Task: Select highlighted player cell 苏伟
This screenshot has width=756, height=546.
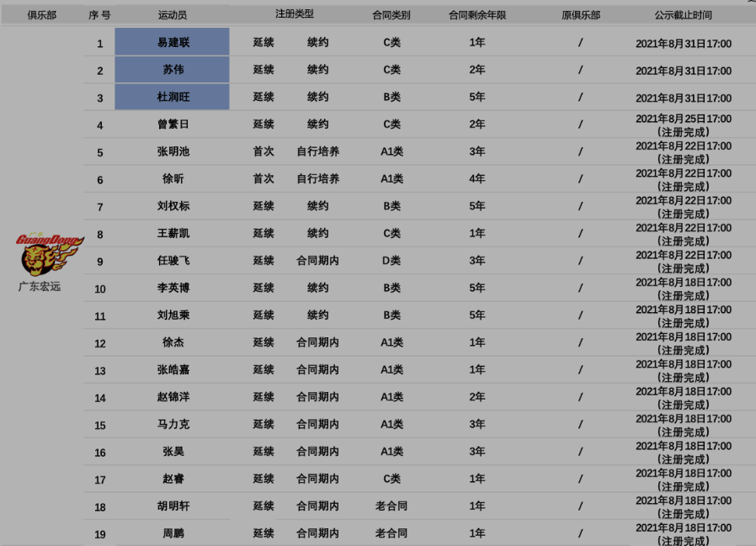Action: point(172,69)
